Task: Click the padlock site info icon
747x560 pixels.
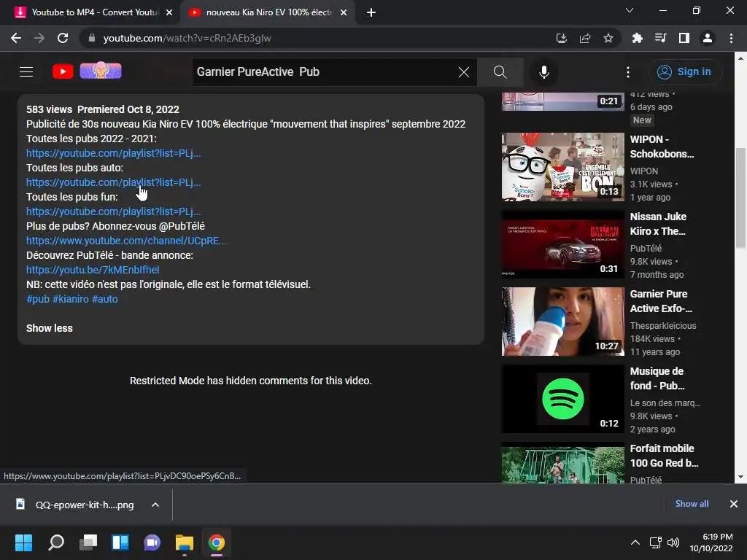Action: click(92, 38)
